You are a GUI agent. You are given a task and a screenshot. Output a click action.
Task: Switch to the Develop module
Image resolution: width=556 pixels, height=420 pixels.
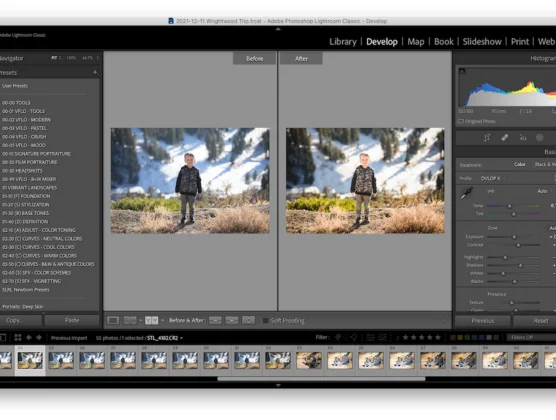(382, 42)
